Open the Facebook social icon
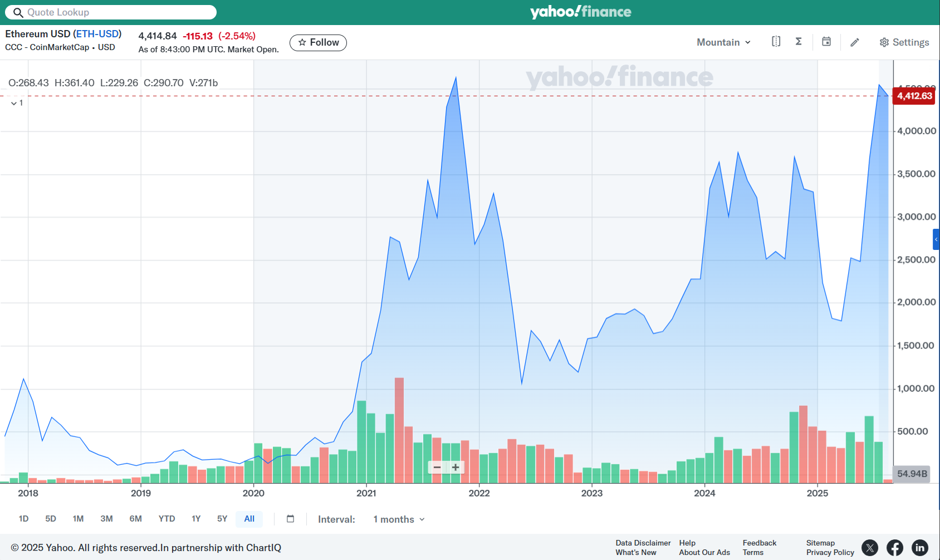Screen dimensions: 940x560 pos(895,548)
